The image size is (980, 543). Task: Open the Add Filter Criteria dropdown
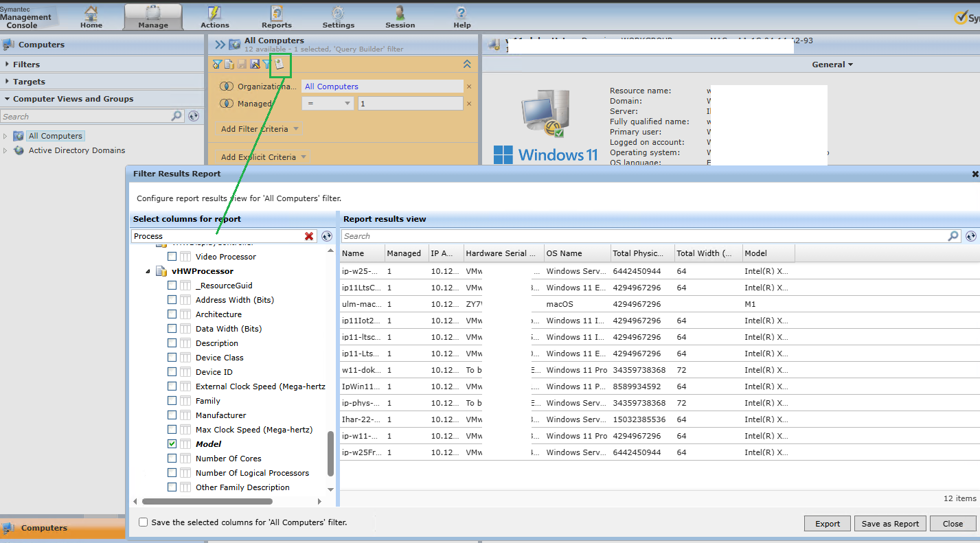point(260,129)
